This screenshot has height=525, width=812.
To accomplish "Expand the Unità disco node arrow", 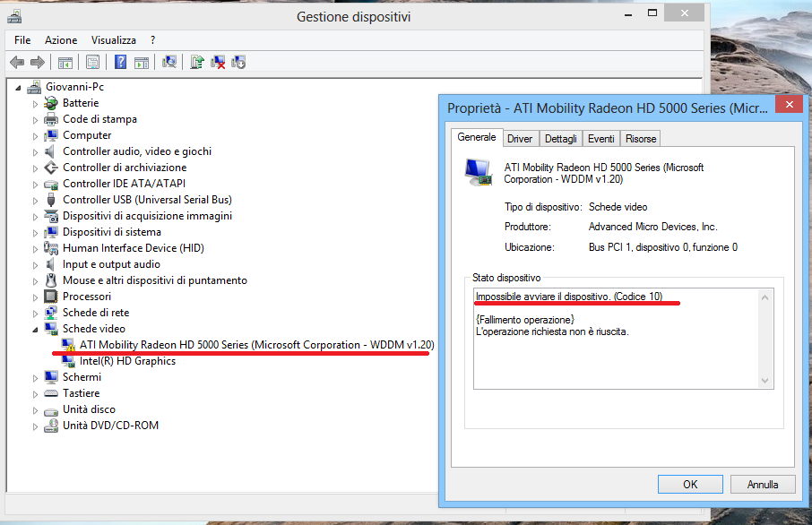I will click(x=35, y=410).
